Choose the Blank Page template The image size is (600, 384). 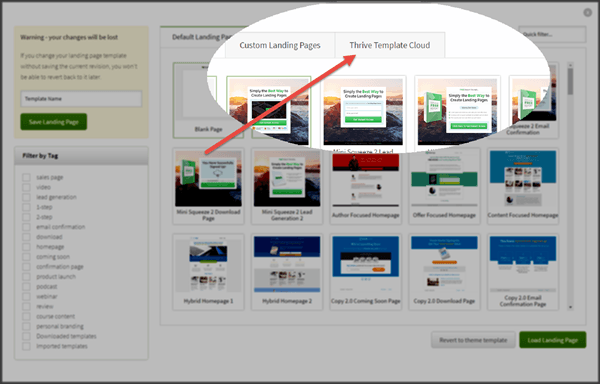point(194,100)
